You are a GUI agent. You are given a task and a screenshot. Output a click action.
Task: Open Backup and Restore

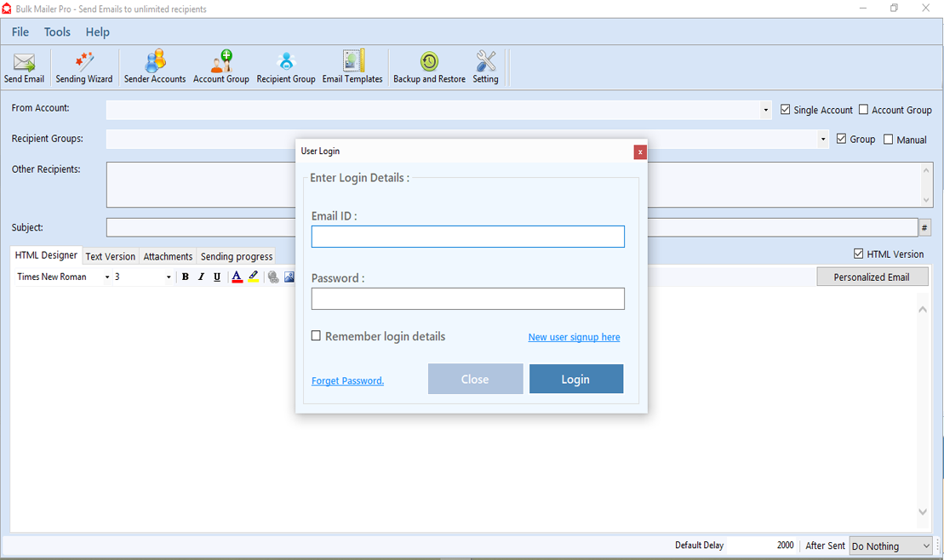coord(429,67)
